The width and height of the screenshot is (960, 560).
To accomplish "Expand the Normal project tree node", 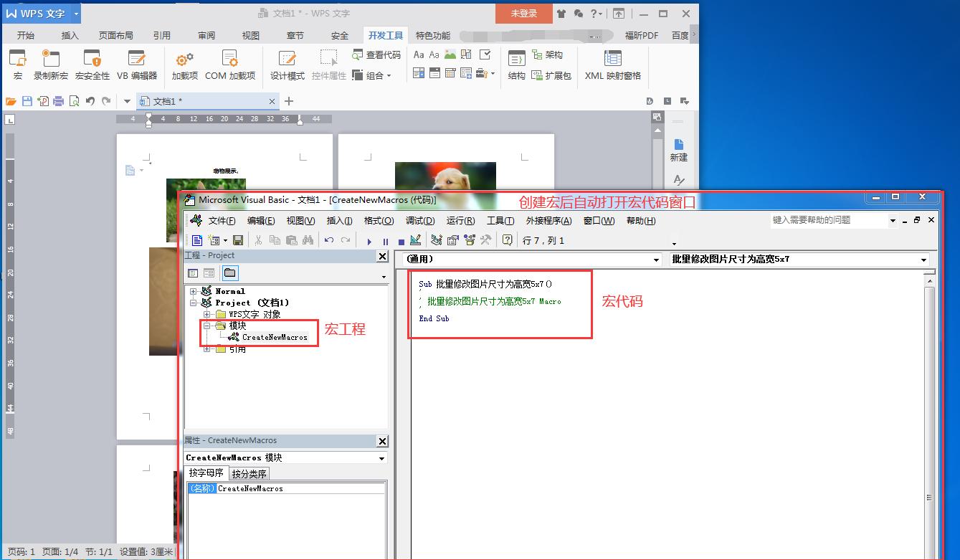I will 193,291.
